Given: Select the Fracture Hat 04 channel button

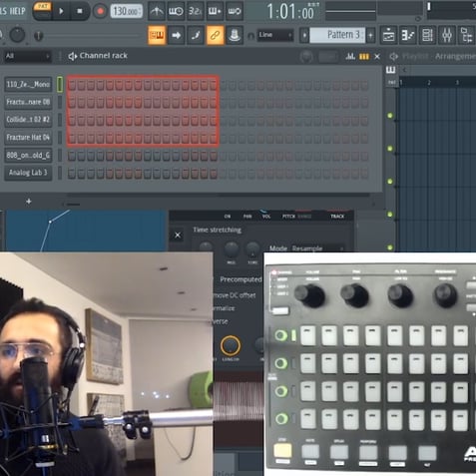Looking at the screenshot, I should tap(28, 138).
